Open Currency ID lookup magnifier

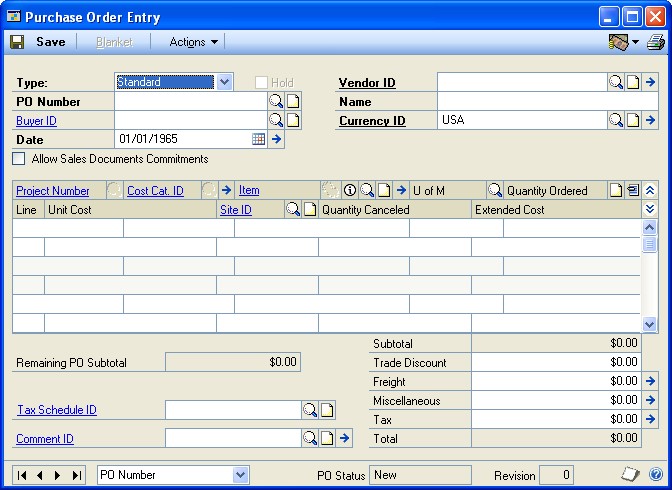(x=616, y=120)
